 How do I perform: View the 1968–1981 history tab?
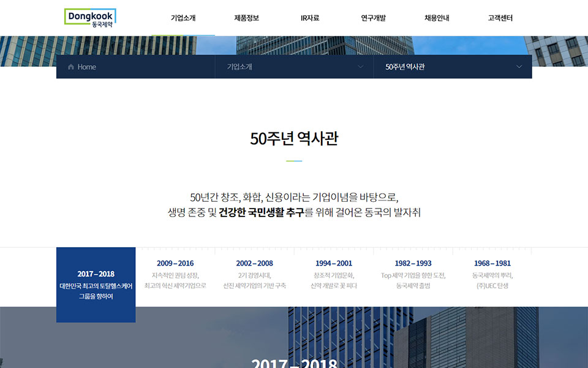point(492,274)
